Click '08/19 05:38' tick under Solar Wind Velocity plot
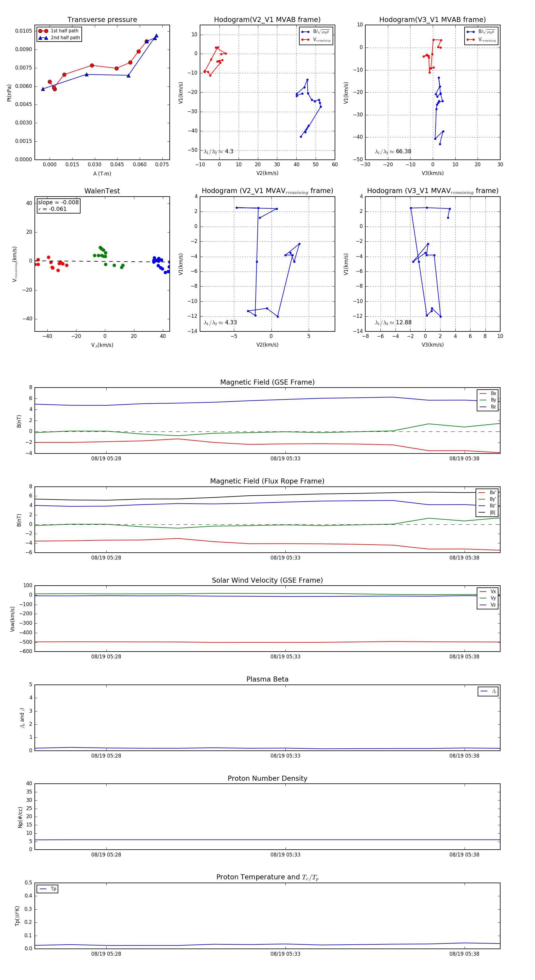 pos(464,657)
